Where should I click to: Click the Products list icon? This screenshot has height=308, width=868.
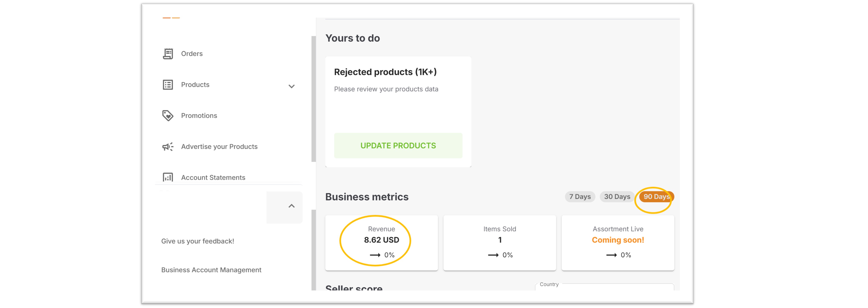tap(168, 85)
